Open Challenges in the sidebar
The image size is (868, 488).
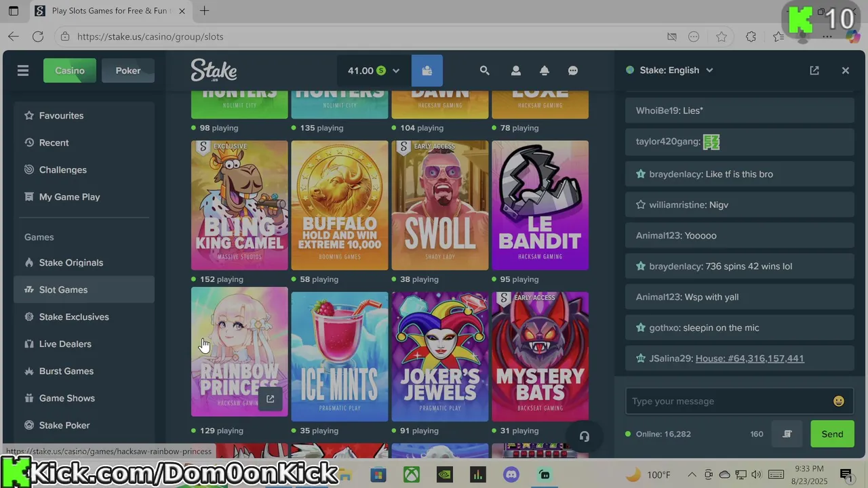click(x=84, y=170)
